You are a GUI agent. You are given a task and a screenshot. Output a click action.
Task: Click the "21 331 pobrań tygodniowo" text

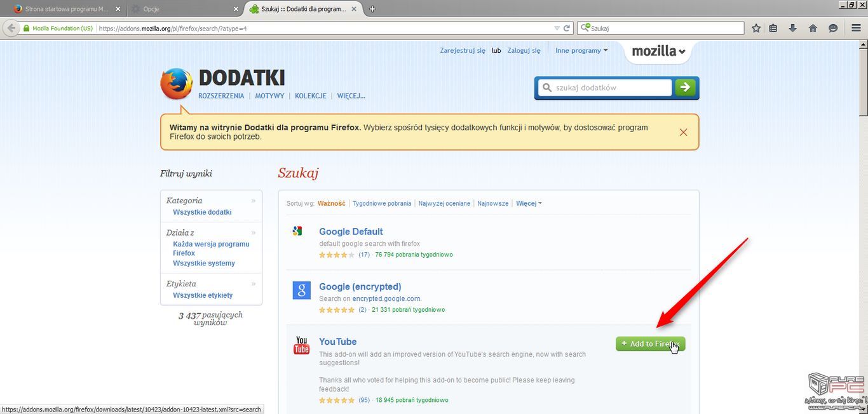point(408,310)
